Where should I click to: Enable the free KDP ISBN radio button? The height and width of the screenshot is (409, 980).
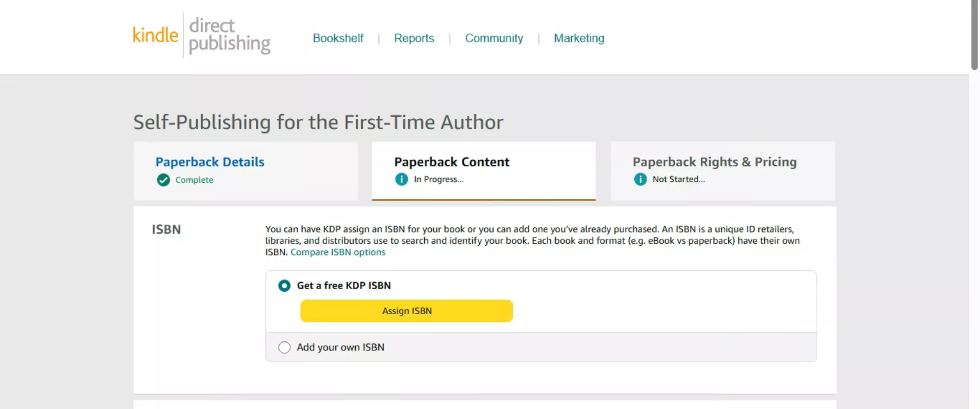(284, 286)
